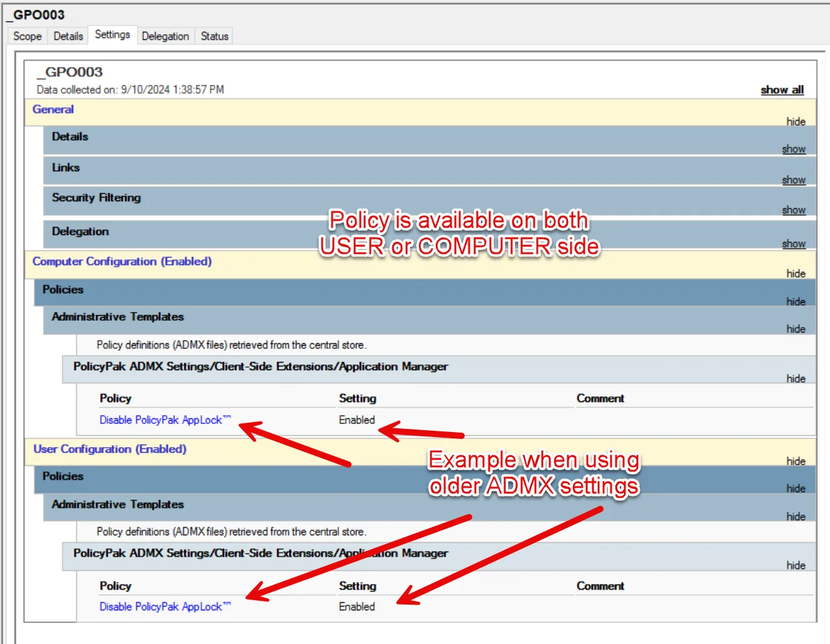
Task: Click the General section heading
Action: point(53,109)
